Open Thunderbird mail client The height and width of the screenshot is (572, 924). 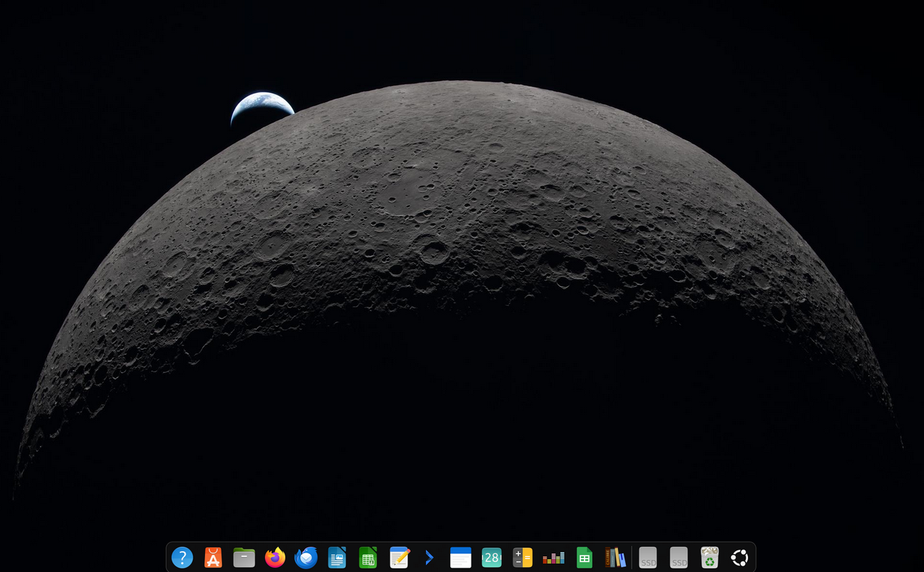pos(306,558)
